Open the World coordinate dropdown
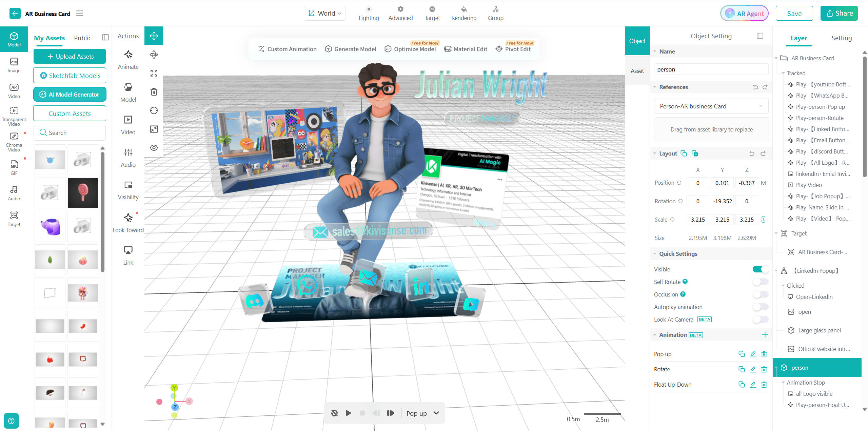Image resolution: width=868 pixels, height=431 pixels. click(324, 13)
